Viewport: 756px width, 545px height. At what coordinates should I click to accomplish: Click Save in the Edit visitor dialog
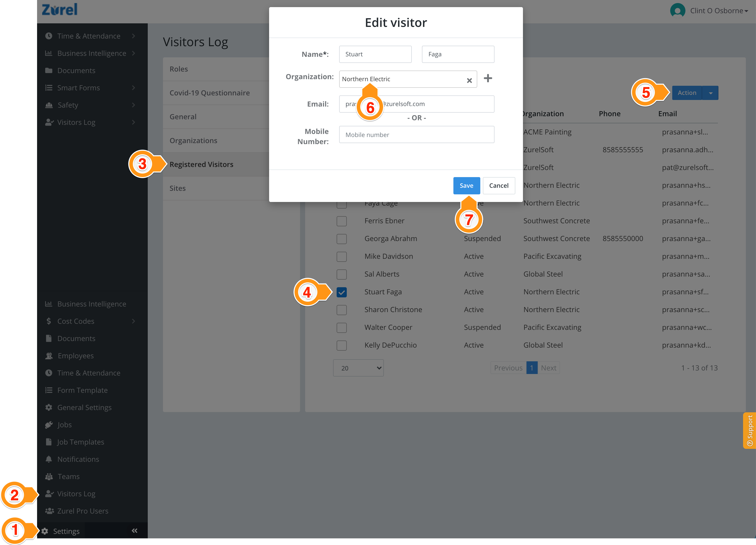[x=466, y=185]
